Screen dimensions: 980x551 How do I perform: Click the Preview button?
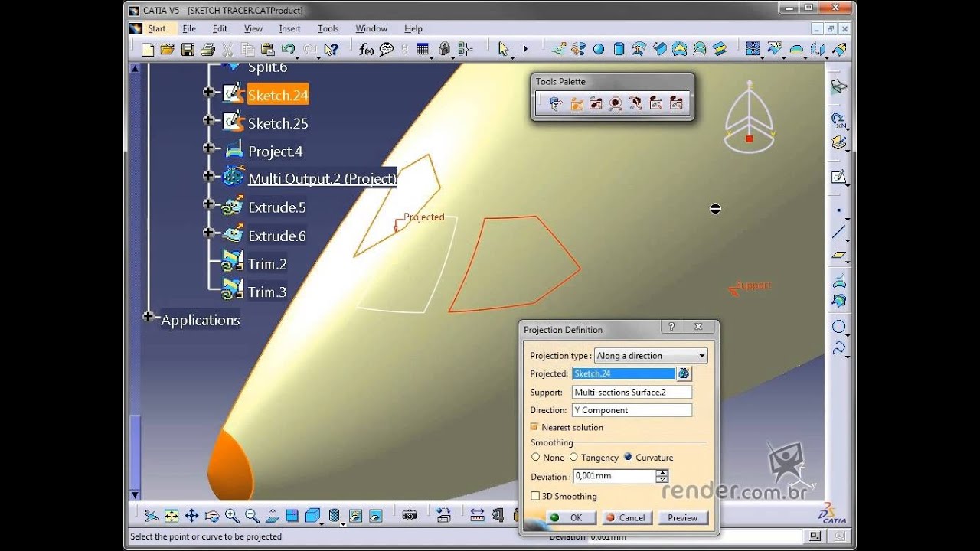click(x=682, y=517)
